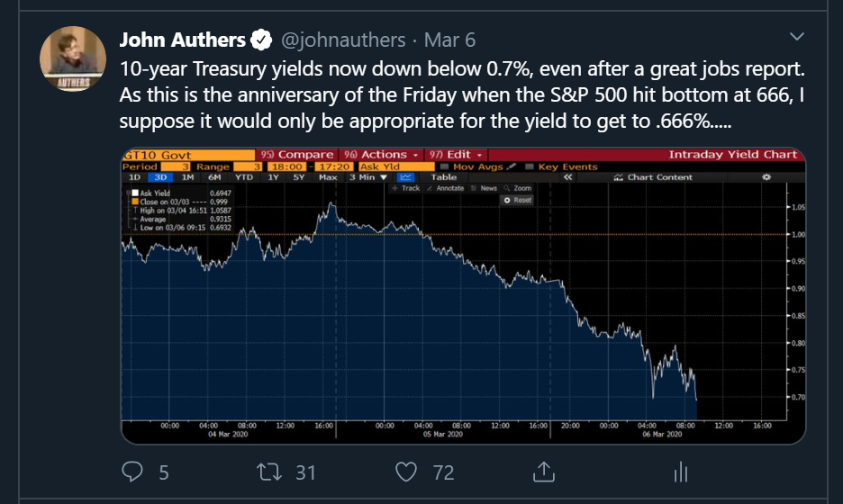The image size is (843, 504).
Task: Switch to the Table tab
Action: (x=444, y=177)
